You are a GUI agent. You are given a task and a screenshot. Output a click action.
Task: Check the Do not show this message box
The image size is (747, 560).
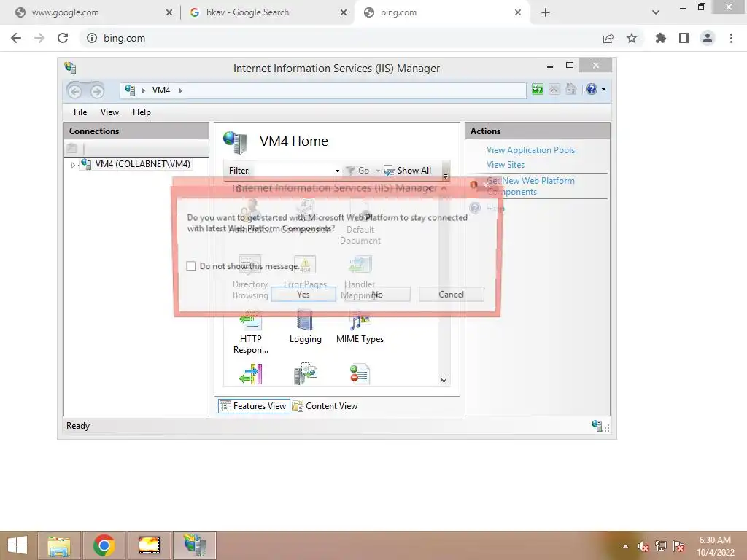[191, 265]
